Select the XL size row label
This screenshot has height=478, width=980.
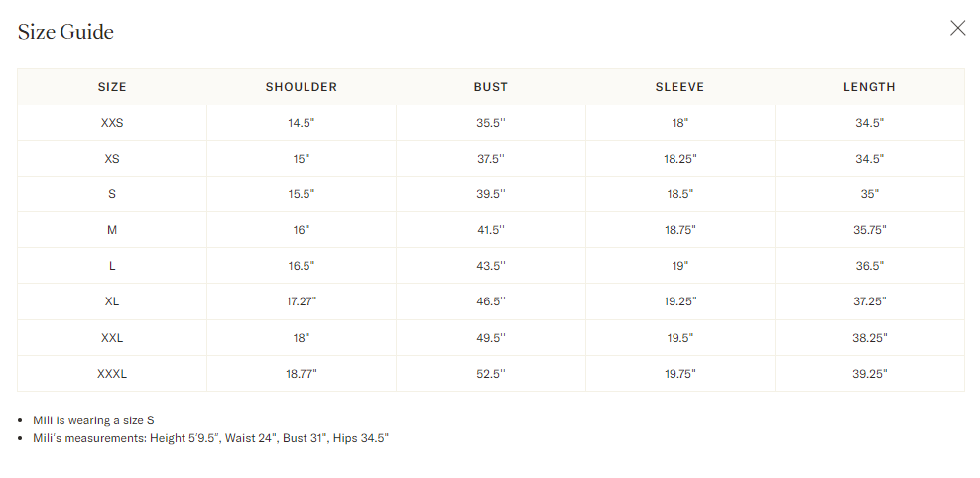click(112, 301)
